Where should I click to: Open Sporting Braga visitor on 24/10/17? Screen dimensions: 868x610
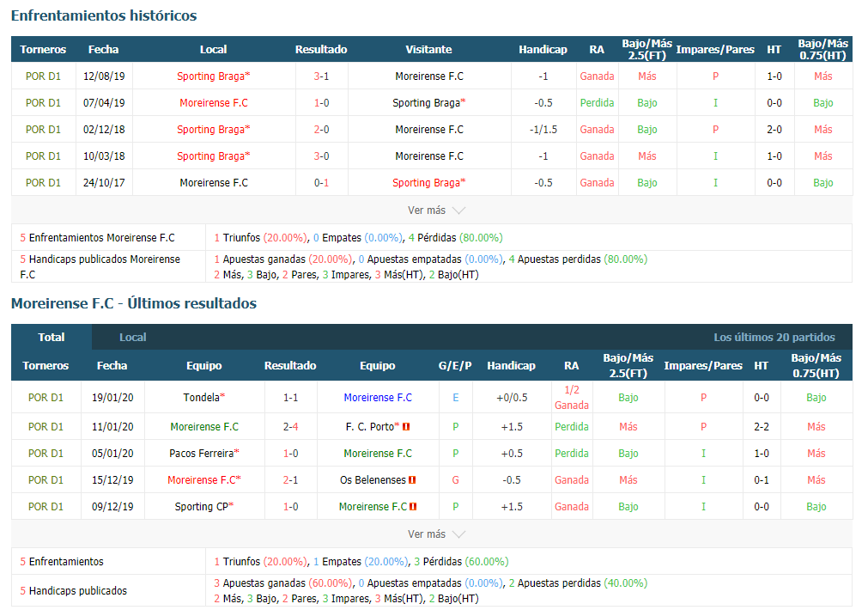pyautogui.click(x=429, y=183)
